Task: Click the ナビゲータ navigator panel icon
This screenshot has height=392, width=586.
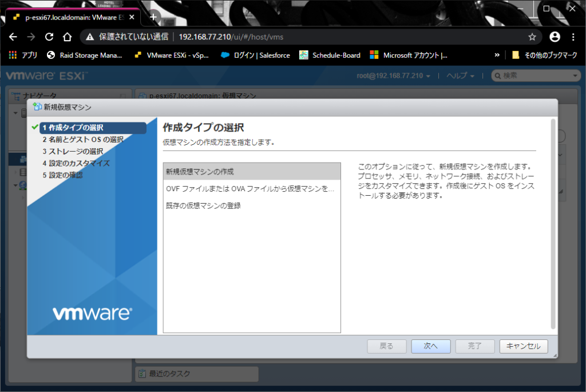Action: pos(16,96)
